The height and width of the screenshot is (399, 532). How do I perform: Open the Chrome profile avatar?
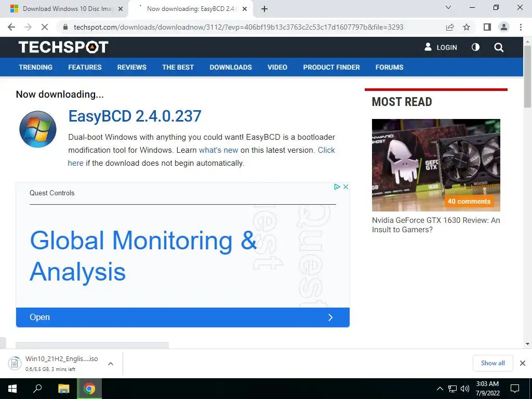504,27
